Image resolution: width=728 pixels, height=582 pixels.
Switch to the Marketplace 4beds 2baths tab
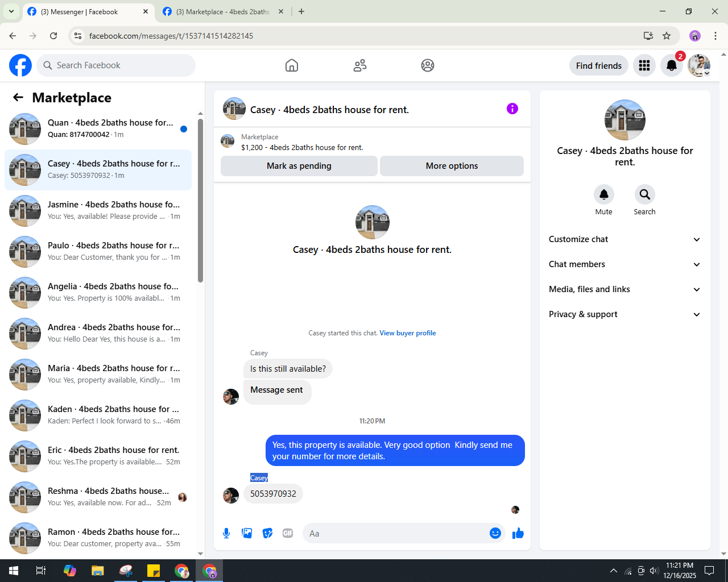pyautogui.click(x=223, y=11)
